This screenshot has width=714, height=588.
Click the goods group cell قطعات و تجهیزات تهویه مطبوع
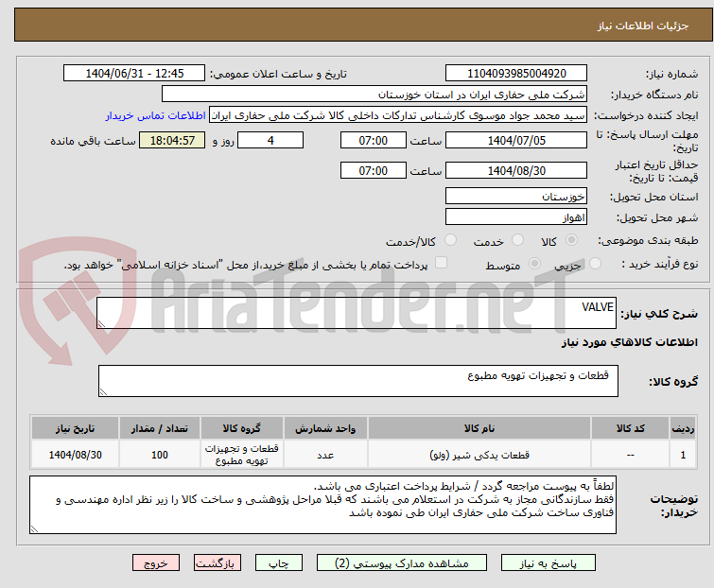click(x=242, y=455)
